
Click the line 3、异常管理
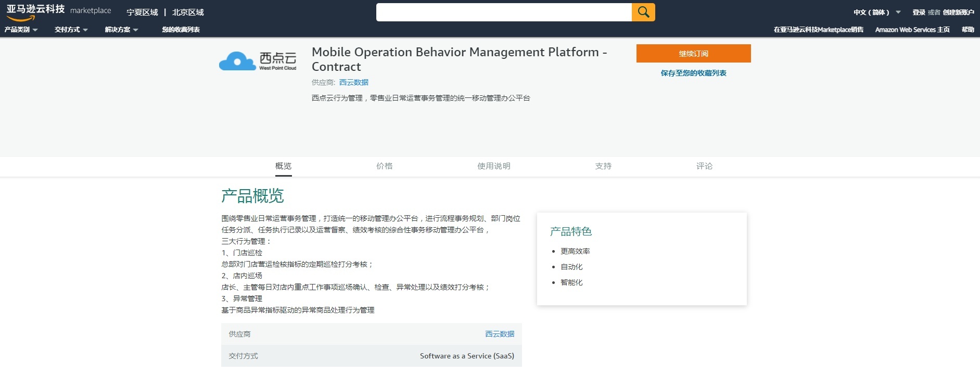tap(242, 299)
